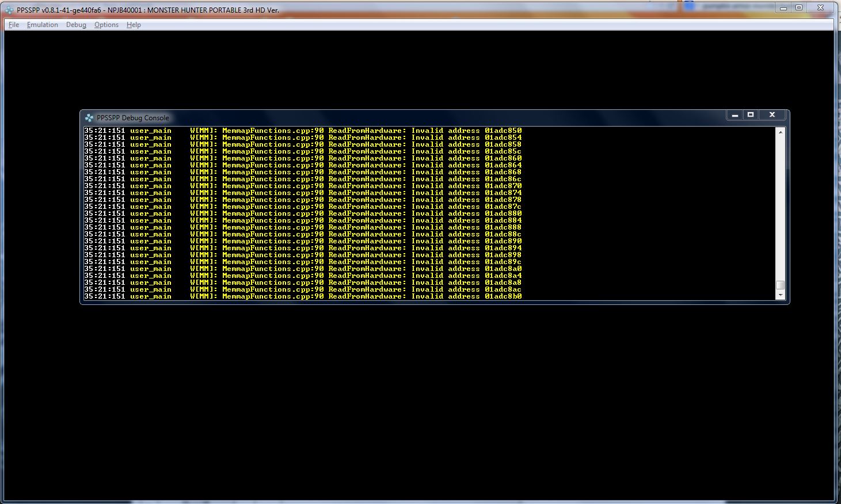
Task: Click the last log line, address 01adc8b0
Action: coord(303,296)
